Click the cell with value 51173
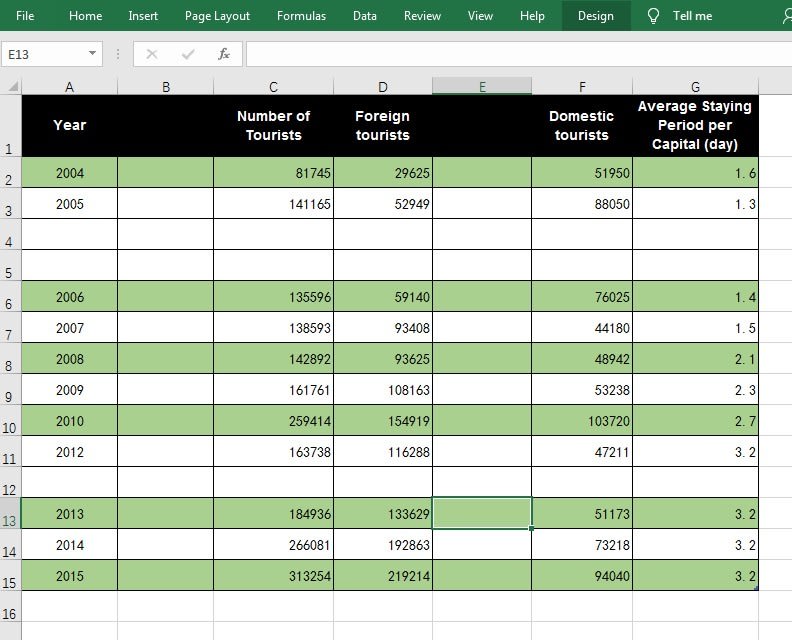Viewport: 792px width, 640px height. point(582,513)
